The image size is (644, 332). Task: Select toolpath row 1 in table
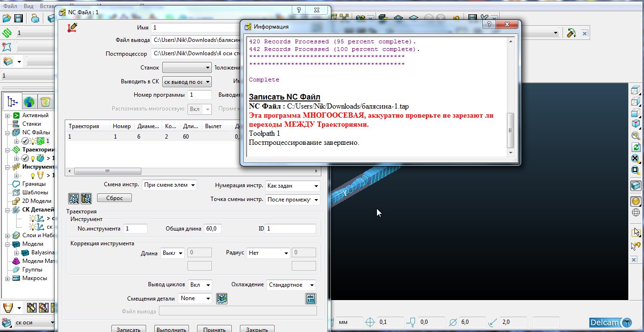click(x=152, y=137)
